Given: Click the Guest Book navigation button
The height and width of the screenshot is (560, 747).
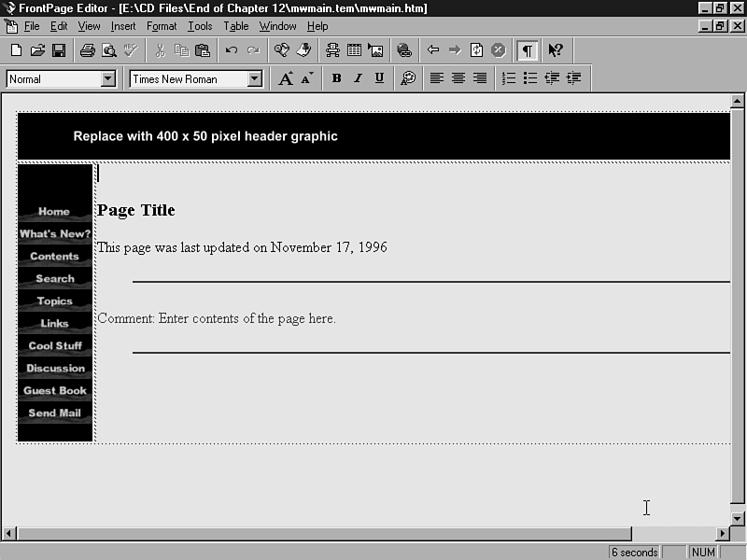Looking at the screenshot, I should pos(55,391).
